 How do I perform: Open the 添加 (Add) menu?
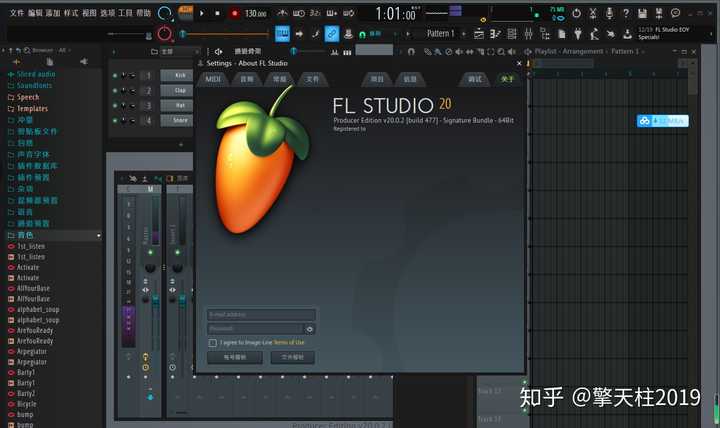[x=53, y=13]
